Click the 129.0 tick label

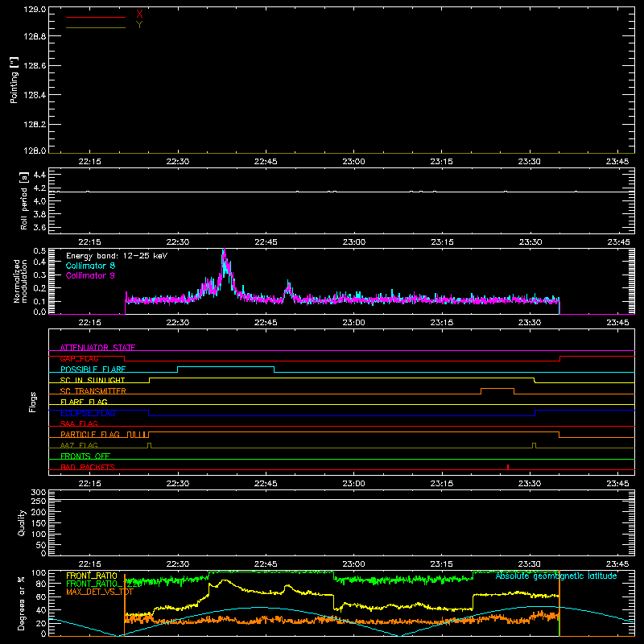(x=35, y=10)
